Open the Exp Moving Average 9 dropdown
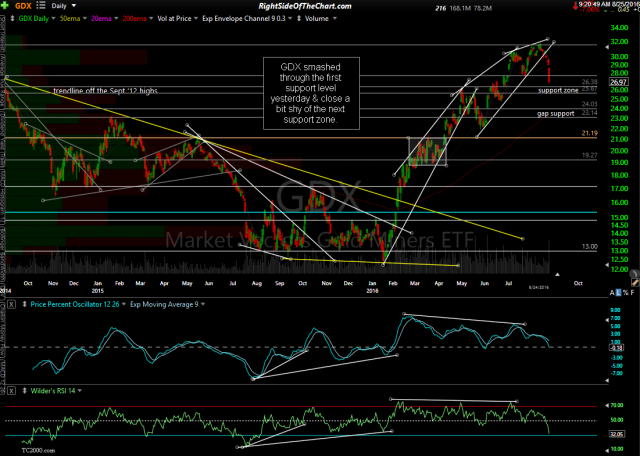 [x=167, y=304]
